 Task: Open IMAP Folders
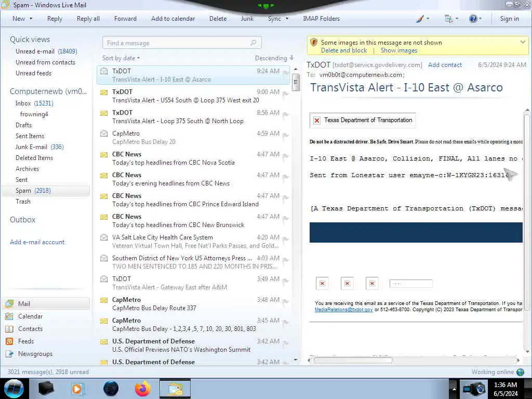321,19
